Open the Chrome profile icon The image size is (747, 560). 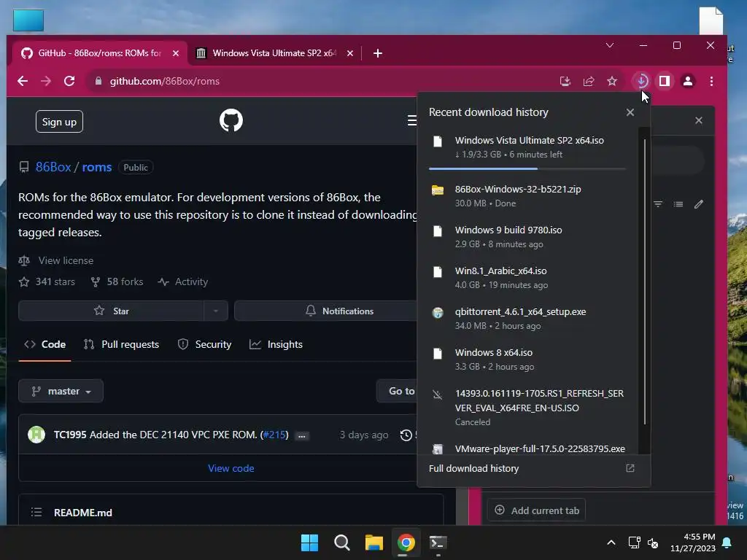688,82
